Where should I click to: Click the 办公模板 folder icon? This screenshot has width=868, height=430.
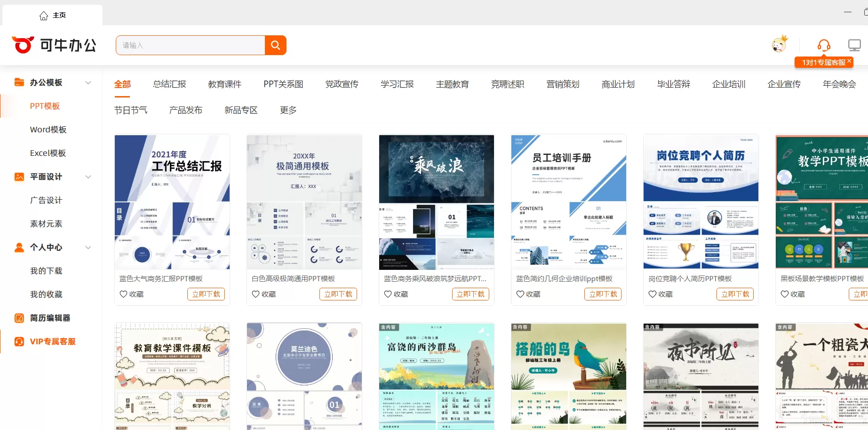(19, 82)
